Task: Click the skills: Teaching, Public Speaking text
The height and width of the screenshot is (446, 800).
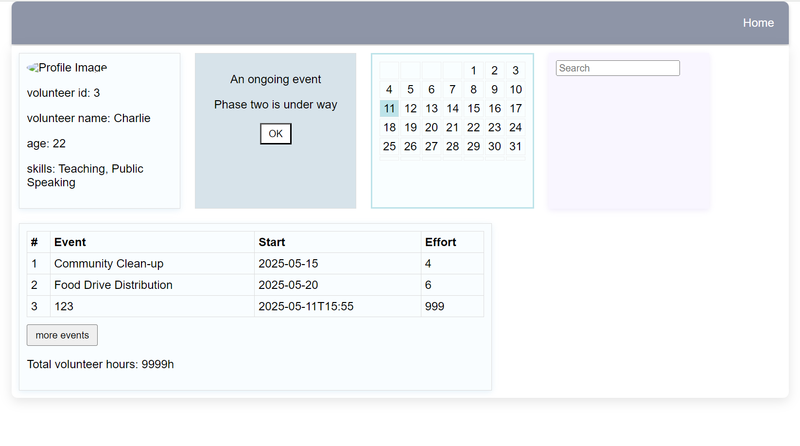Action: (85, 176)
